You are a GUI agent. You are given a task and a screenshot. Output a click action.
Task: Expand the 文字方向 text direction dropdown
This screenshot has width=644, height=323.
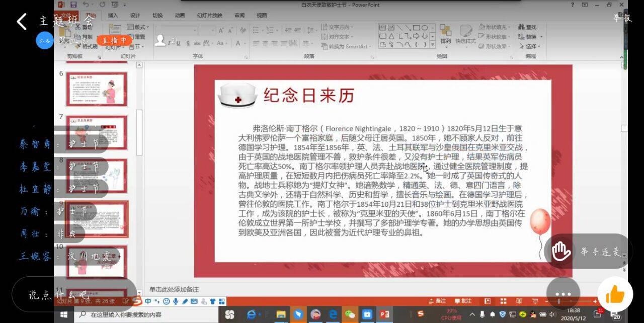coord(337,27)
